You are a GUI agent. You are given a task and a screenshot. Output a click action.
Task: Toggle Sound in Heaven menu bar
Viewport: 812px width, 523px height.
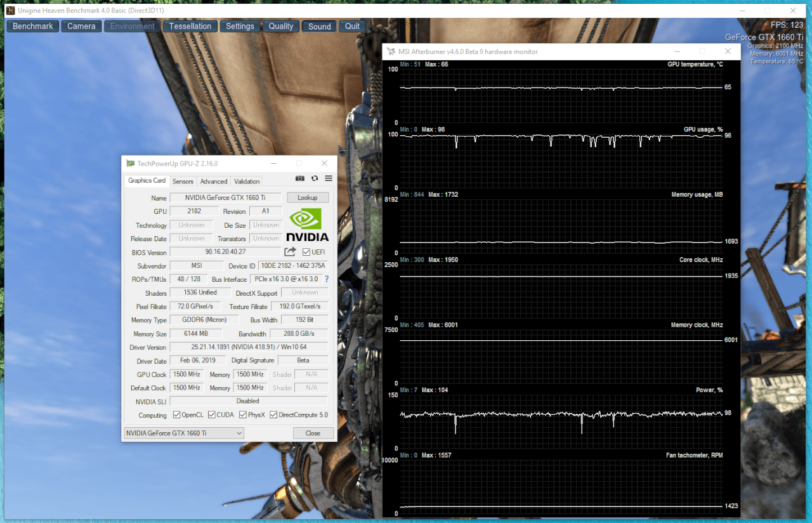click(320, 26)
